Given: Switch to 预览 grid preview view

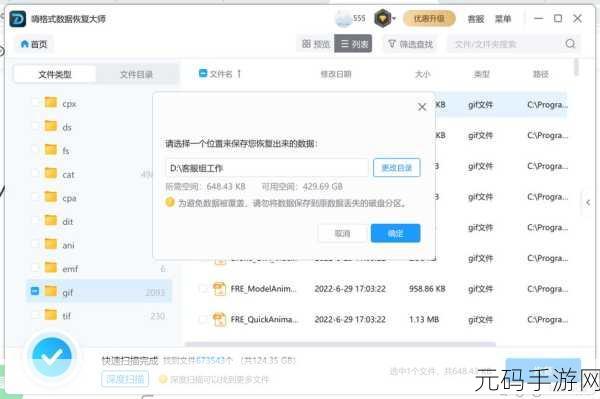Looking at the screenshot, I should click(316, 44).
